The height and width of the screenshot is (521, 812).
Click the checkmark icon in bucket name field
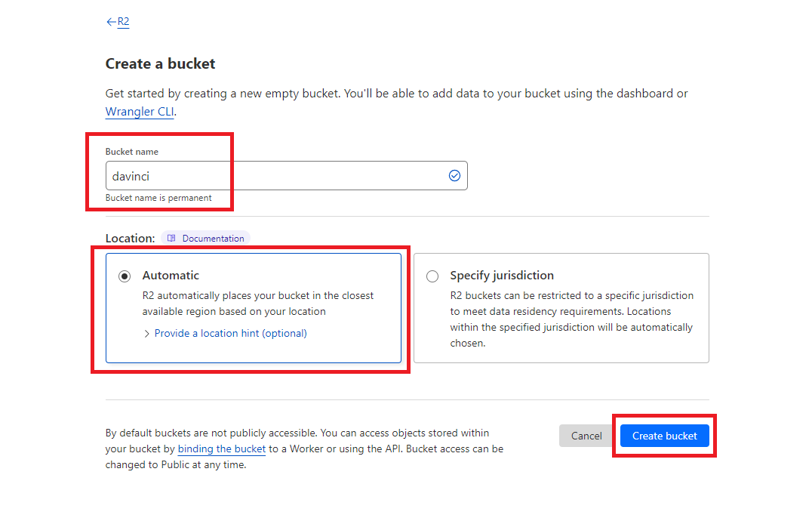pyautogui.click(x=454, y=176)
